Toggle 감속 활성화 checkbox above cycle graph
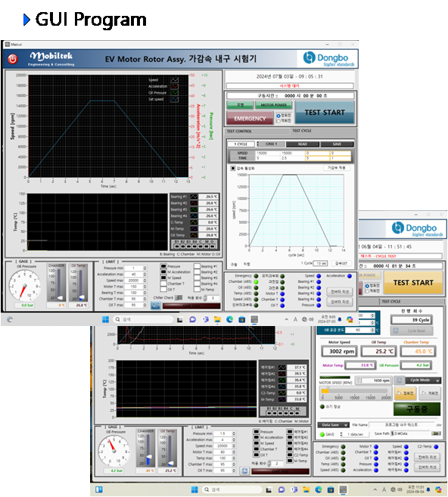The height and width of the screenshot is (497, 448). [x=233, y=168]
